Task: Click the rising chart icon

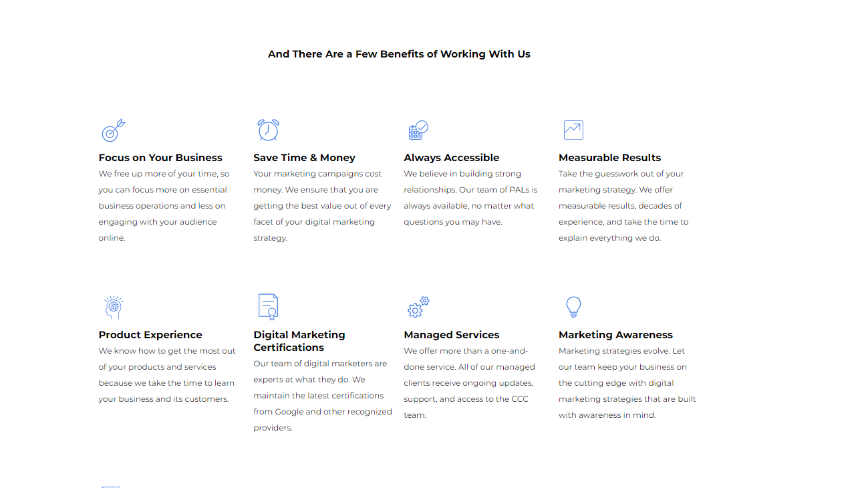Action: click(573, 130)
